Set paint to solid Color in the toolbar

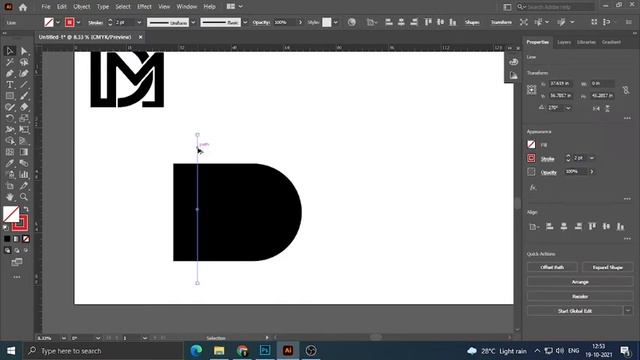7,239
